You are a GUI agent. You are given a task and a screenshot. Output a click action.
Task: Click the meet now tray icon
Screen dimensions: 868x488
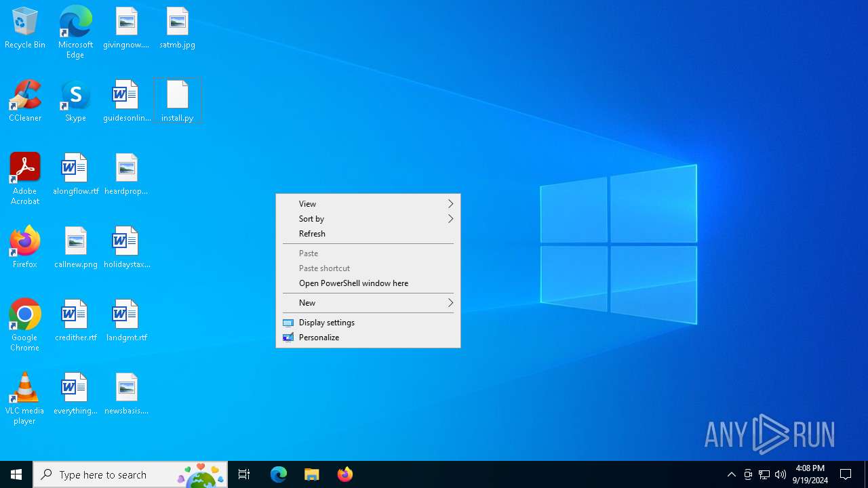click(748, 474)
